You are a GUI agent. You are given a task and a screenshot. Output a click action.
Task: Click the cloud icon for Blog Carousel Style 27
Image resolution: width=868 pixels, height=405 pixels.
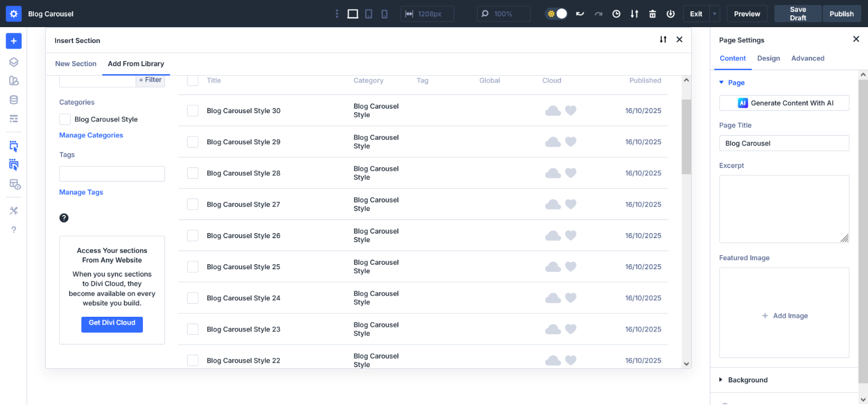(553, 204)
